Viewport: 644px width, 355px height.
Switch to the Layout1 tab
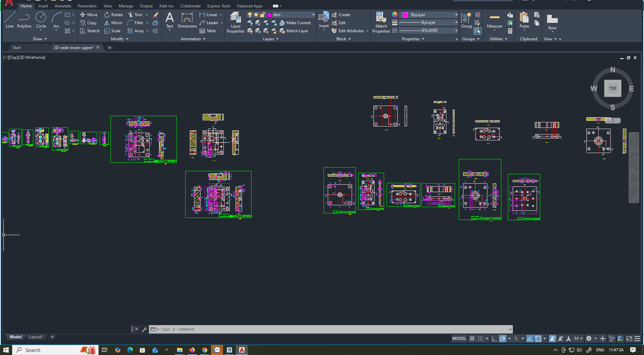(36, 337)
